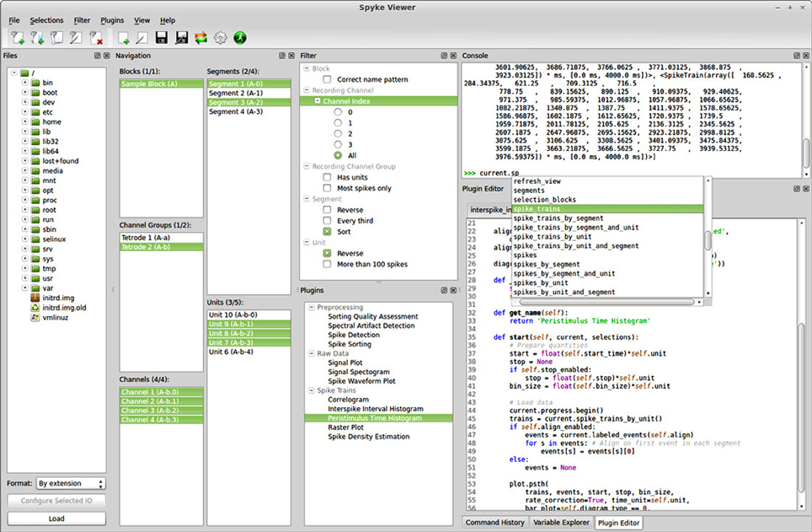Viewport: 812px width, 532px height.
Task: Select the All channel index radio
Action: click(338, 156)
